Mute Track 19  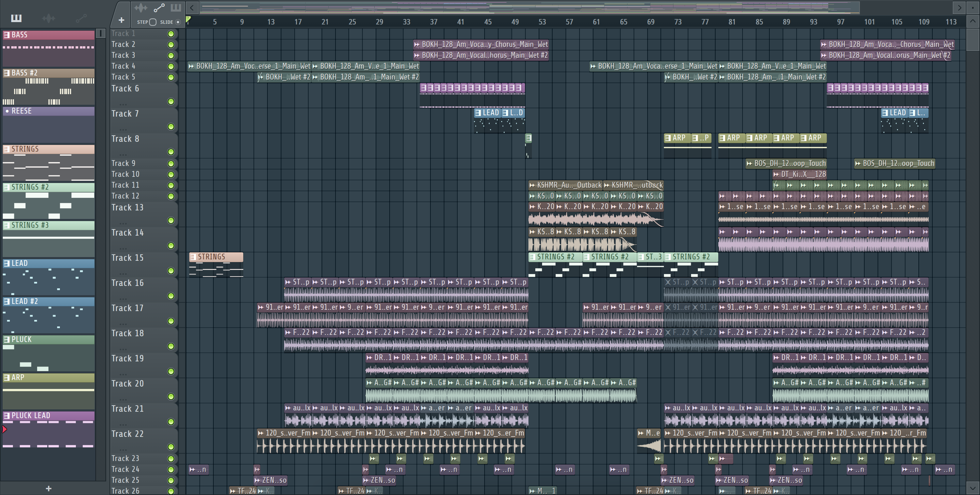point(171,372)
